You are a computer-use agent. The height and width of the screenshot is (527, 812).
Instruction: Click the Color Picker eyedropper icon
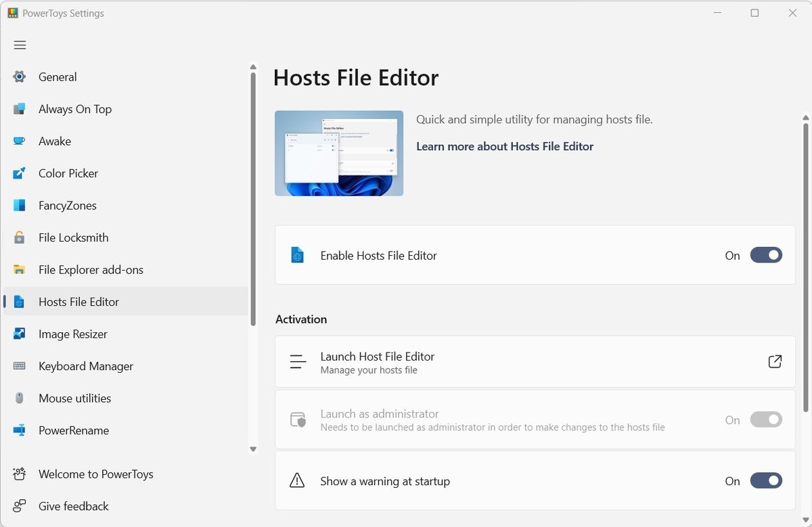20,173
